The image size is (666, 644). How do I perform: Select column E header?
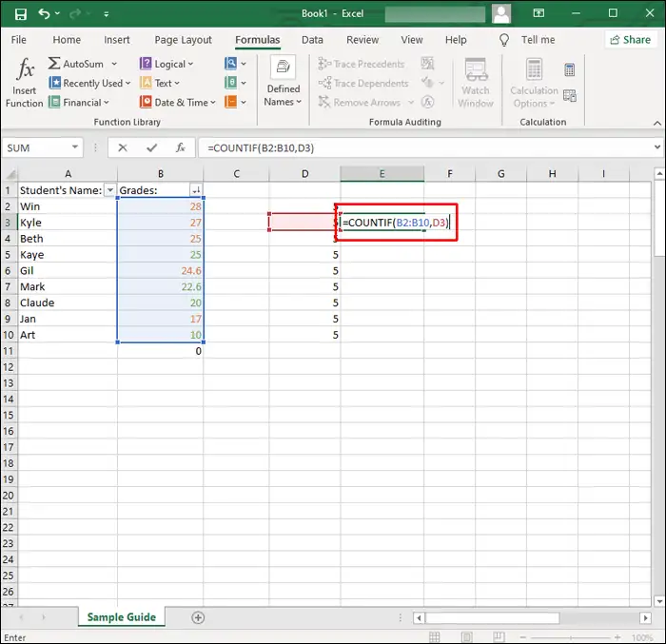coord(382,174)
